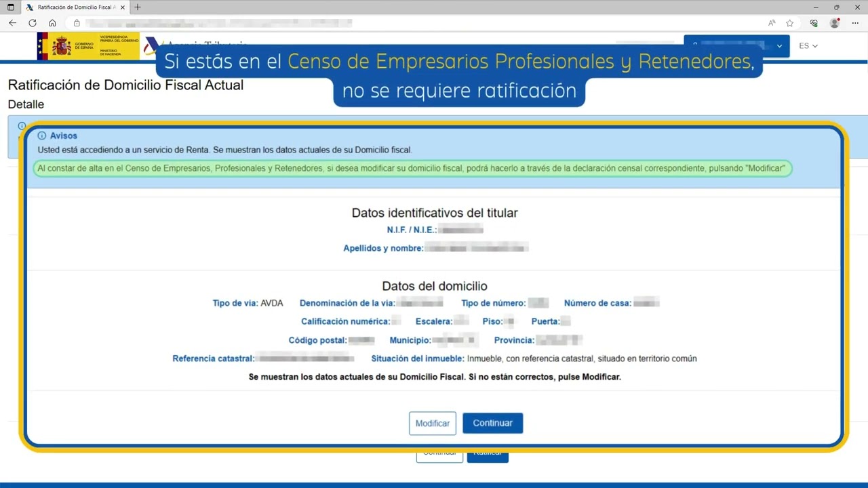Open the browser settings three-dots menu

click(x=855, y=22)
